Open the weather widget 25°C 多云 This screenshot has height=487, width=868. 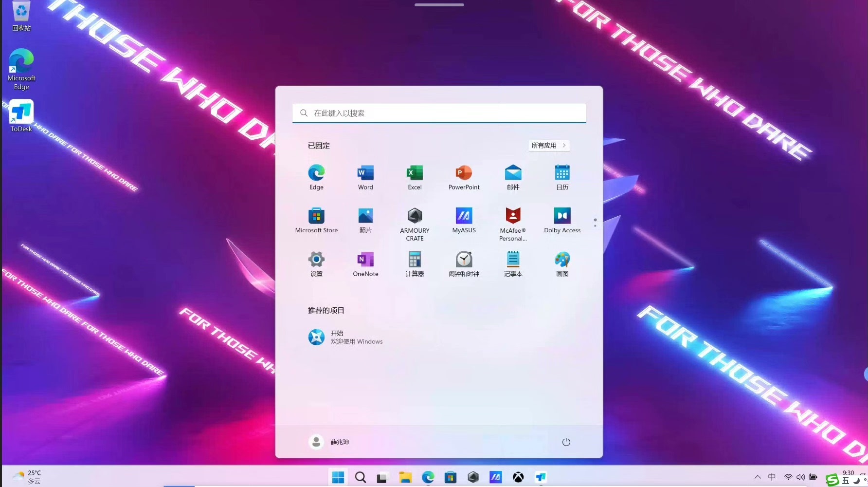point(27,477)
